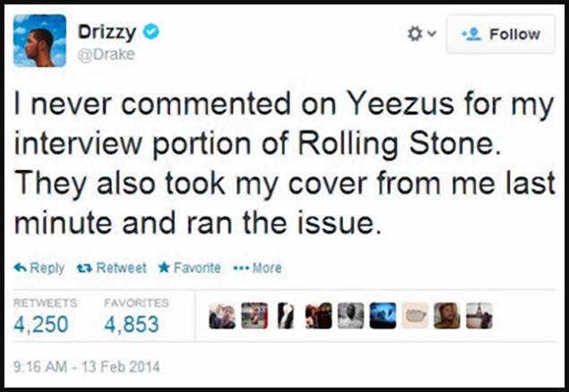Screen dimensions: 569x392
Task: Click the third avatar with black-and-white figure
Action: click(287, 316)
